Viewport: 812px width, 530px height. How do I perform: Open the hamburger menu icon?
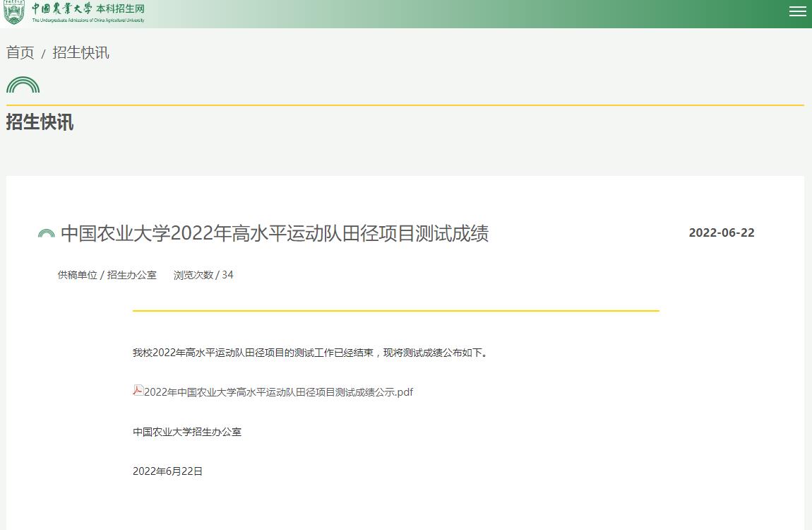tap(797, 11)
